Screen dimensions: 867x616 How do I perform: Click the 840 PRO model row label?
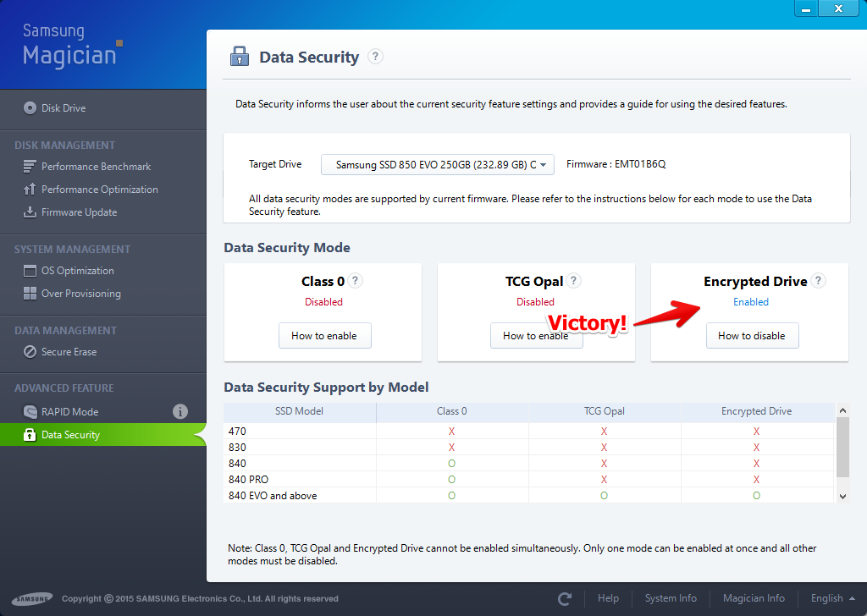248,480
